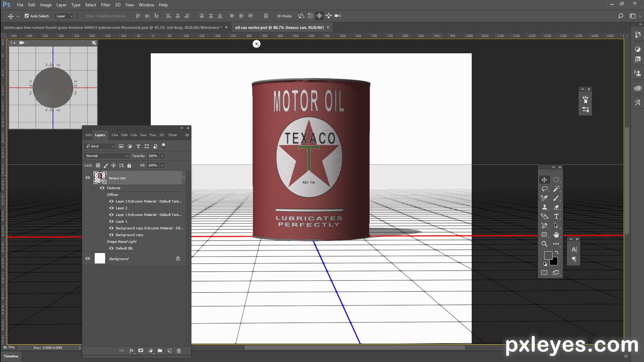Screen dimensions: 644x362
Task: Toggle visibility of Layer 2 texture
Action: [x=111, y=208]
